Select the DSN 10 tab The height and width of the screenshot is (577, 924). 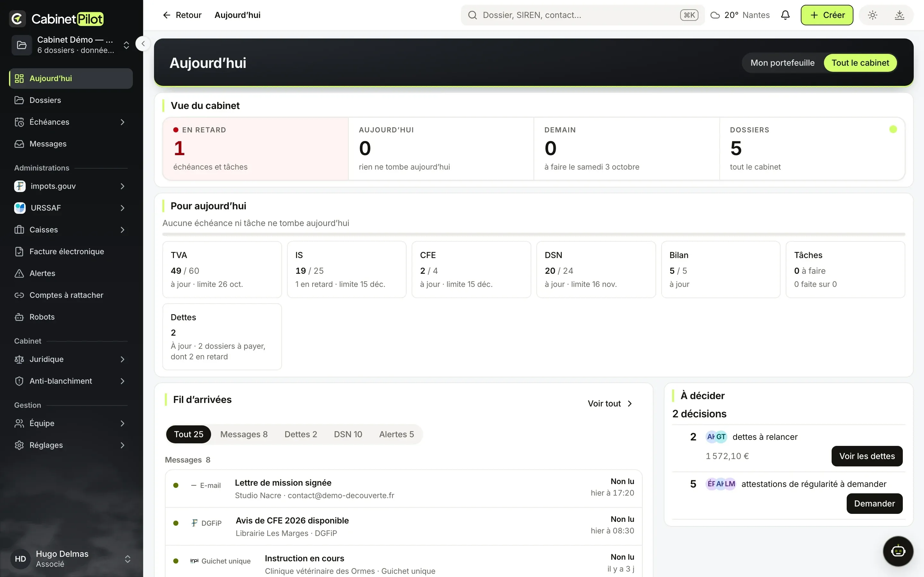(348, 434)
